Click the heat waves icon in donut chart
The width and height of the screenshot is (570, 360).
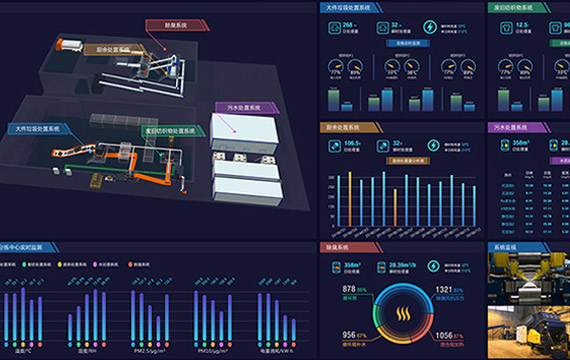point(403,313)
